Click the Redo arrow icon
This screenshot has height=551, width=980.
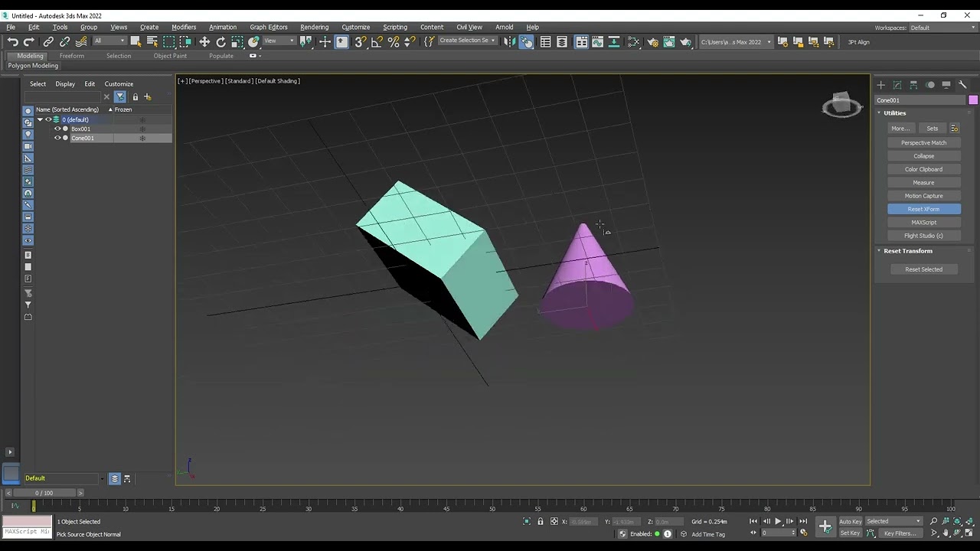[x=28, y=42]
